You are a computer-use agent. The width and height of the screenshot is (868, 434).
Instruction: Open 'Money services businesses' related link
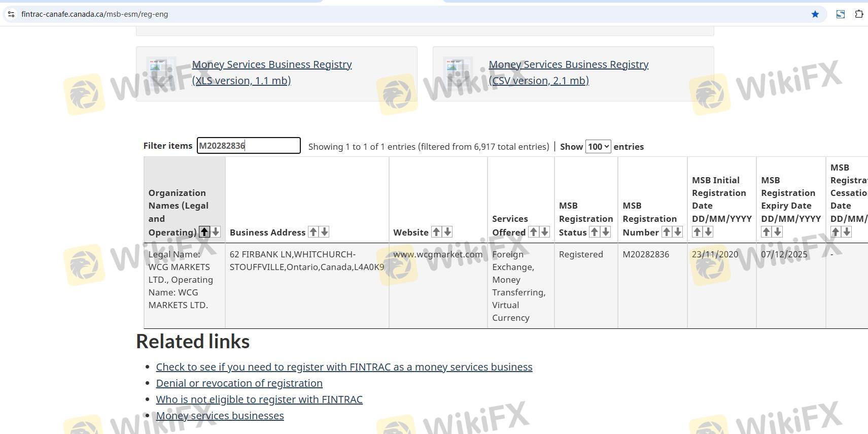point(220,416)
